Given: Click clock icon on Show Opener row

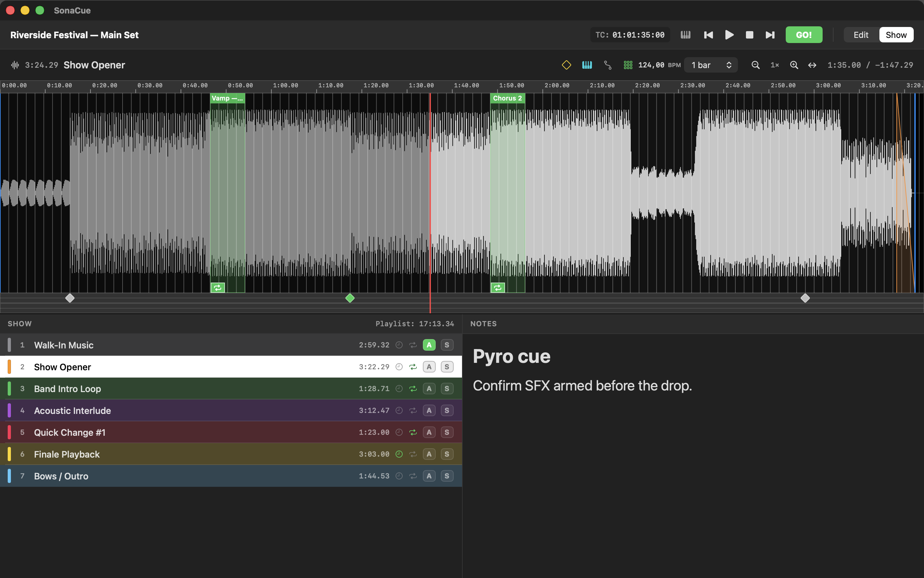Looking at the screenshot, I should click(x=399, y=367).
